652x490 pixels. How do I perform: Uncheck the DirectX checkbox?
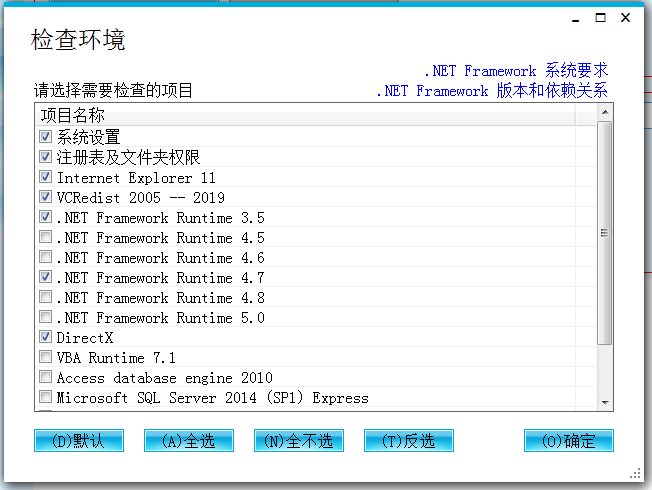pyautogui.click(x=45, y=337)
